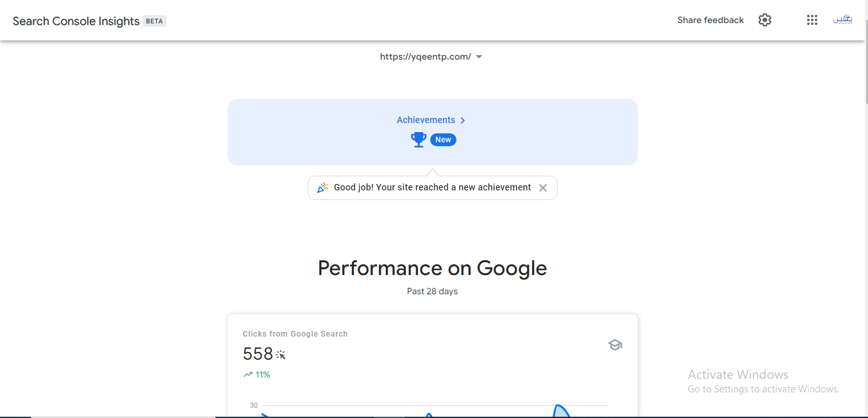This screenshot has height=418, width=868.
Task: Click the blue New badge
Action: (x=443, y=140)
